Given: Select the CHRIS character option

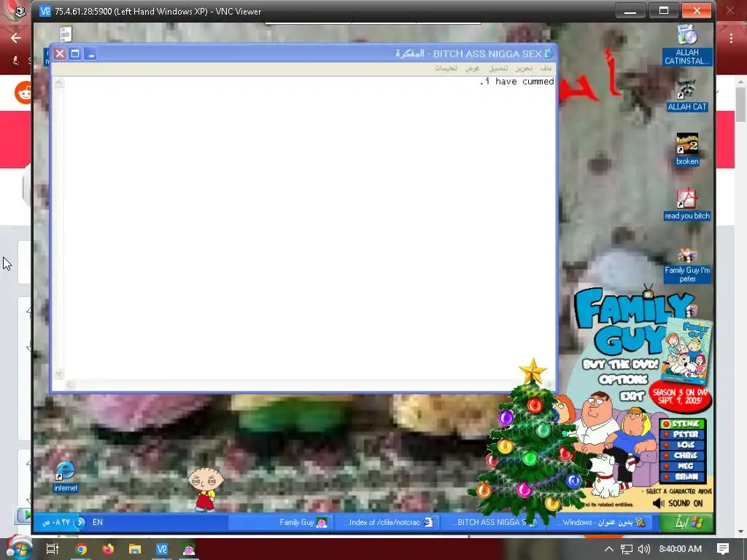Looking at the screenshot, I should [682, 455].
